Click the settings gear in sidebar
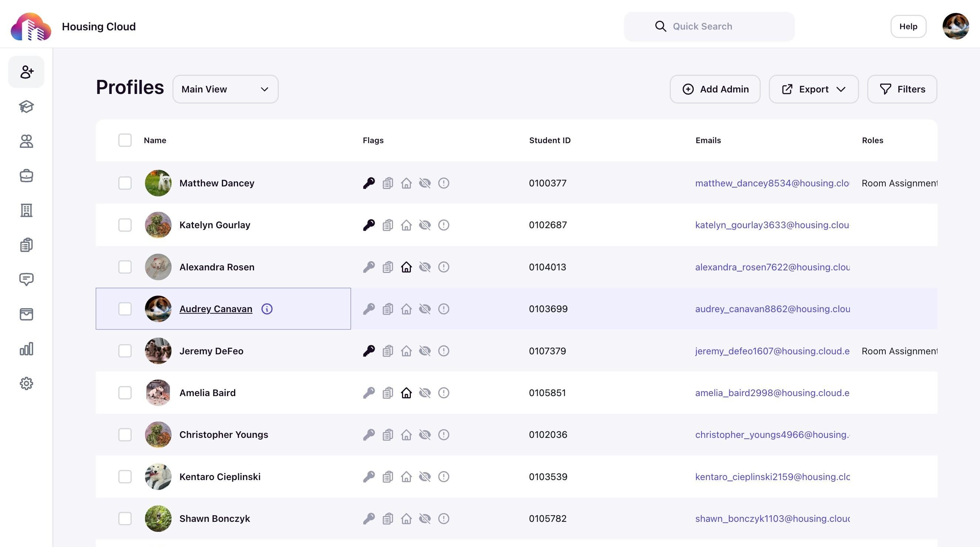The width and height of the screenshot is (980, 547). point(26,384)
